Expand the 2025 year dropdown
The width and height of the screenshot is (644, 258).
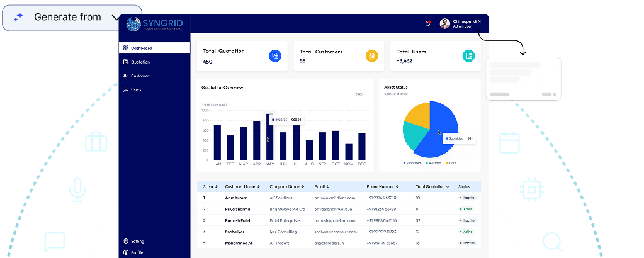point(361,94)
